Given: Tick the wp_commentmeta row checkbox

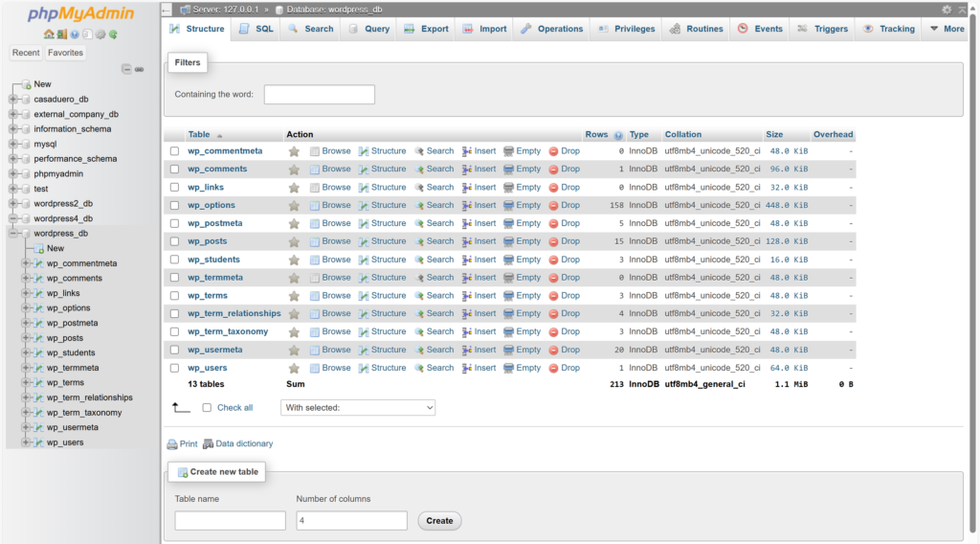Looking at the screenshot, I should [x=174, y=151].
